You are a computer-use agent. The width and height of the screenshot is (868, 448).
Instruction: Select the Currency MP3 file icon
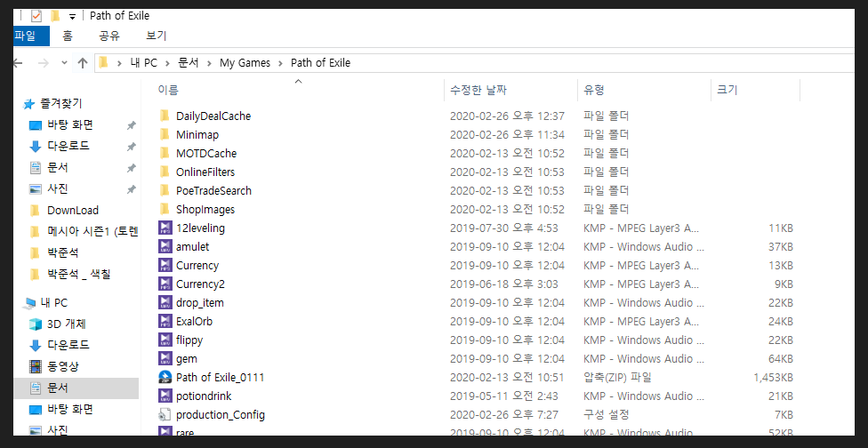165,265
